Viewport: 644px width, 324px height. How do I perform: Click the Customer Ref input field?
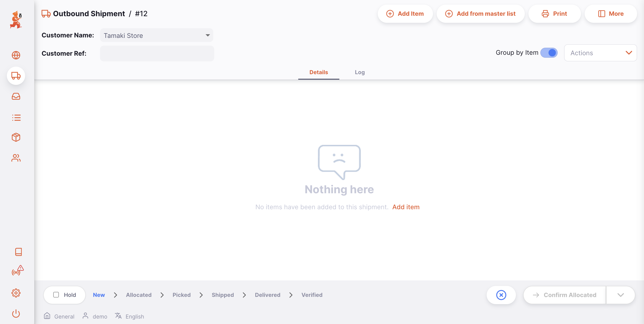click(x=157, y=53)
